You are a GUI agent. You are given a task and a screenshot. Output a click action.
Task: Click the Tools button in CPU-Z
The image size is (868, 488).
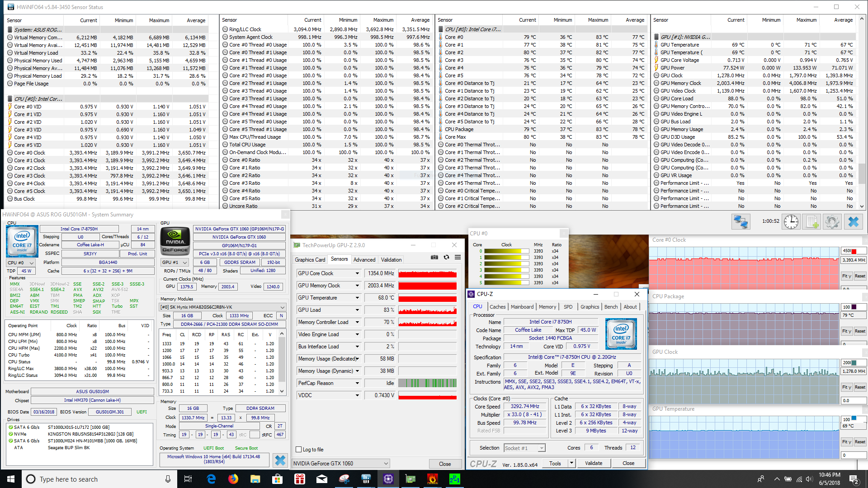point(555,463)
